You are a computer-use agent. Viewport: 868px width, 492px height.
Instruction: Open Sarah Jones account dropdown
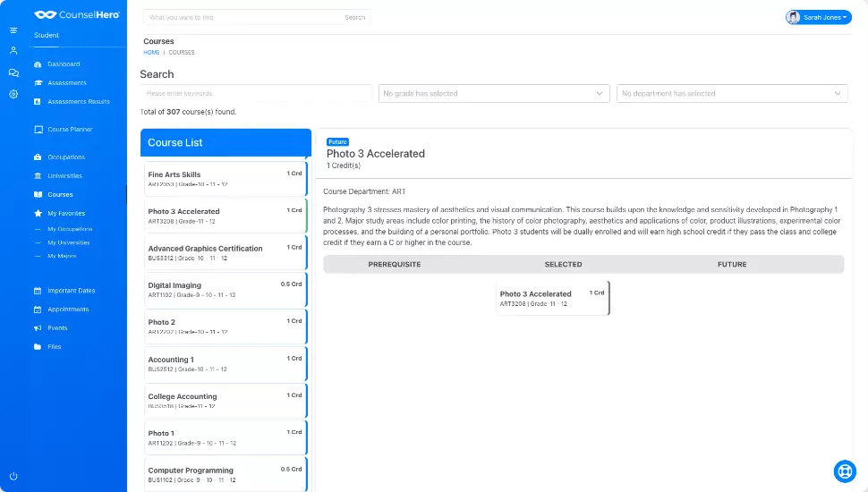click(818, 17)
